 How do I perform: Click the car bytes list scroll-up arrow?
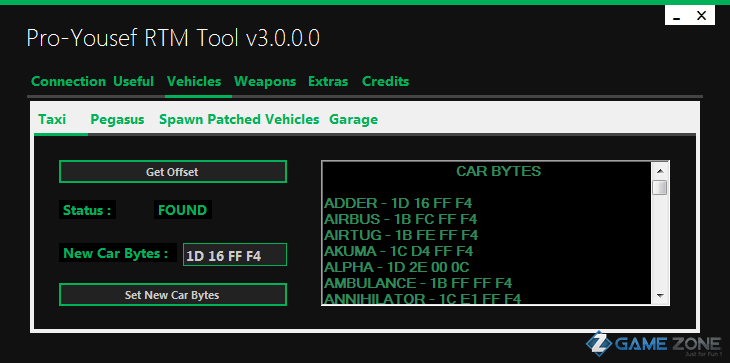coord(660,171)
